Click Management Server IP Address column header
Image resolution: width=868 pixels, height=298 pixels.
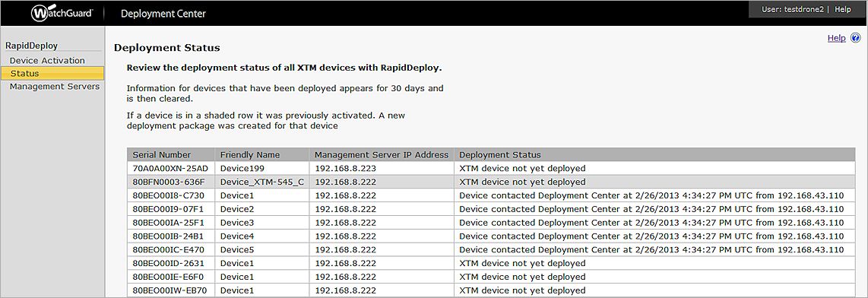tap(382, 154)
